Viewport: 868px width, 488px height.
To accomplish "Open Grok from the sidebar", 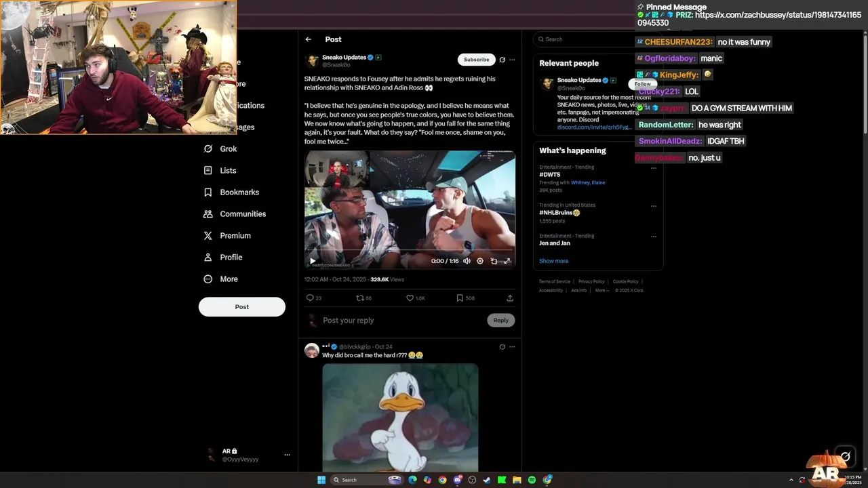I will coord(220,149).
